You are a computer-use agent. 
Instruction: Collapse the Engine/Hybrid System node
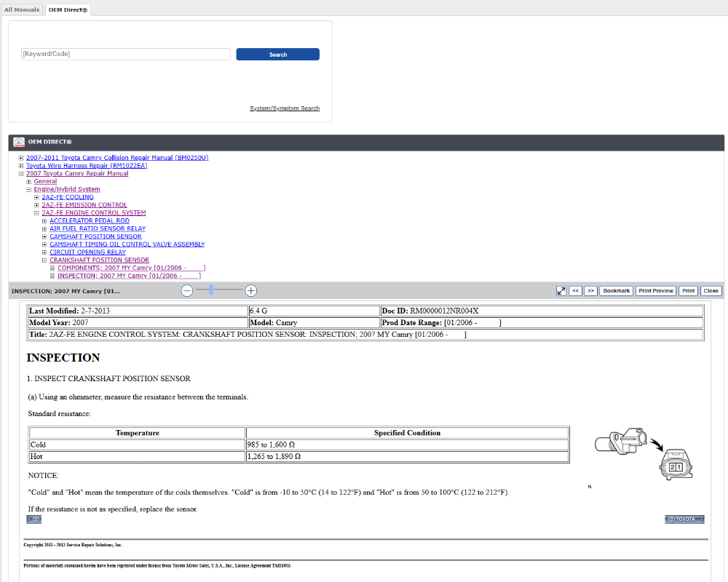(29, 190)
